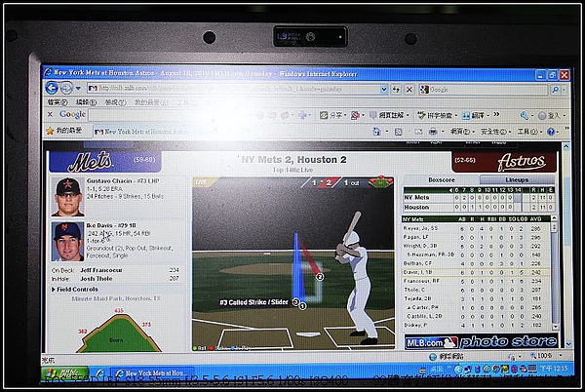This screenshot has height=392, width=585.
Task: Click Tejada, 2B row in boxscore
Action: click(476, 298)
